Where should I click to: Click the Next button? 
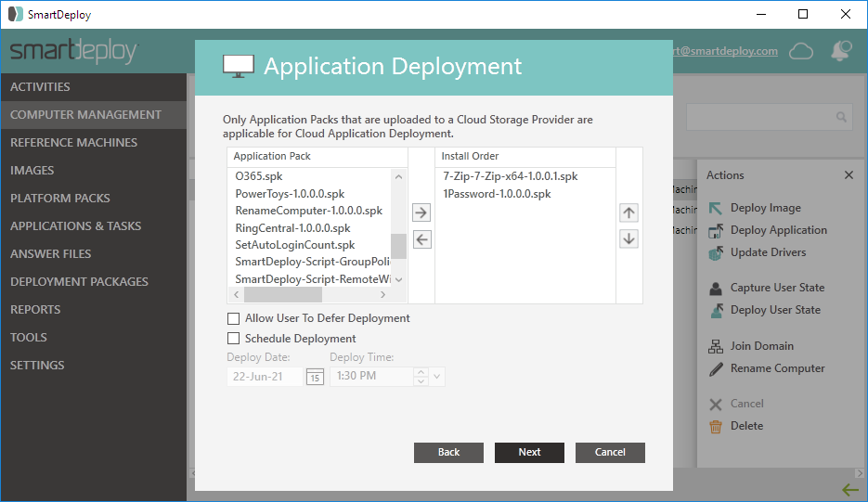pos(529,452)
